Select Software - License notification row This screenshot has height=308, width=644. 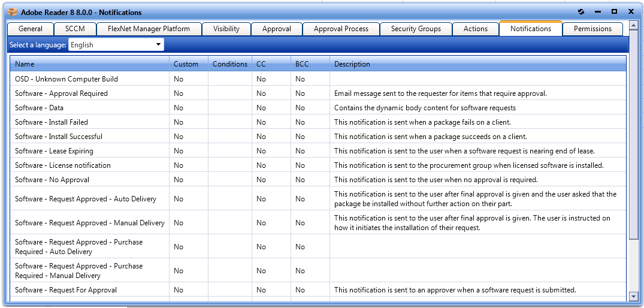pos(318,165)
